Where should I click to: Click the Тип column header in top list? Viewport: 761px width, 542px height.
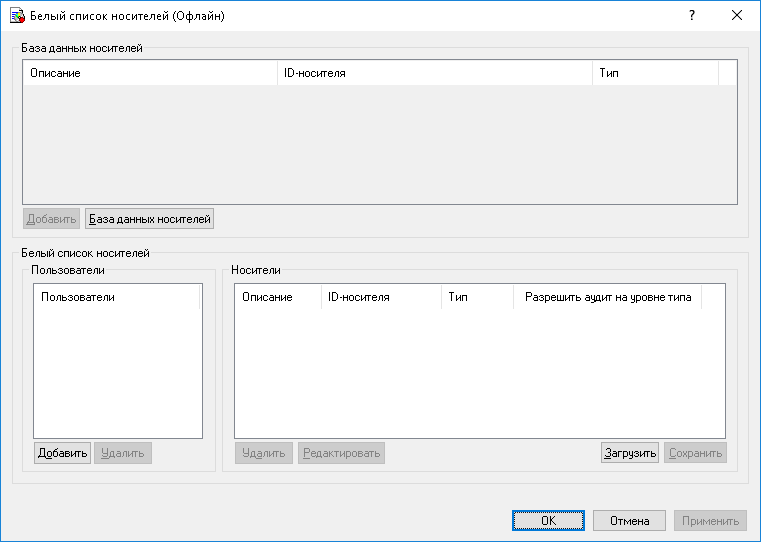(654, 73)
